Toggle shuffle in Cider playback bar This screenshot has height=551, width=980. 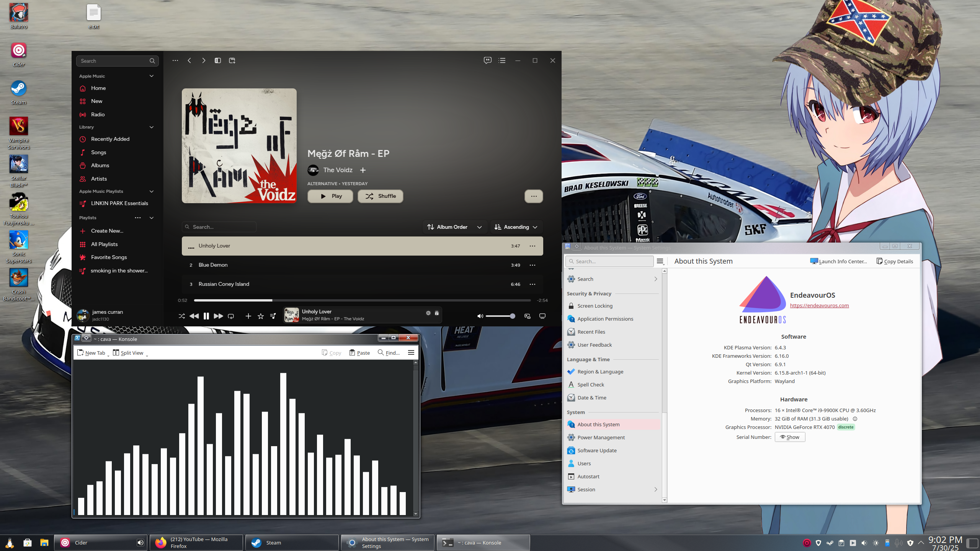coord(181,316)
